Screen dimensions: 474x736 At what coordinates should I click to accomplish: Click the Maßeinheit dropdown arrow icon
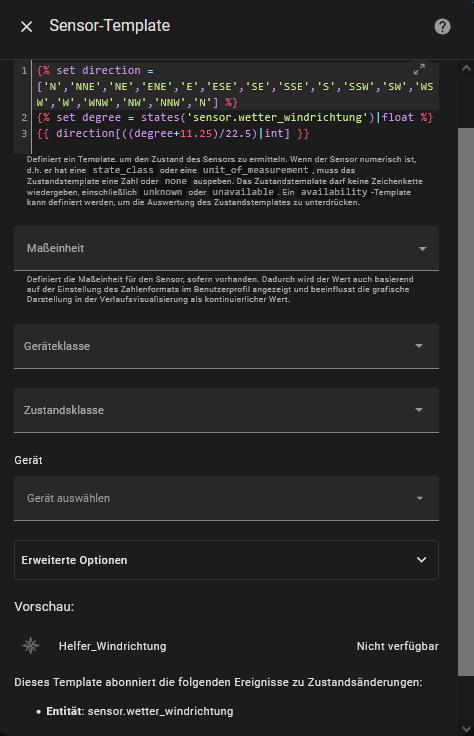coord(422,249)
